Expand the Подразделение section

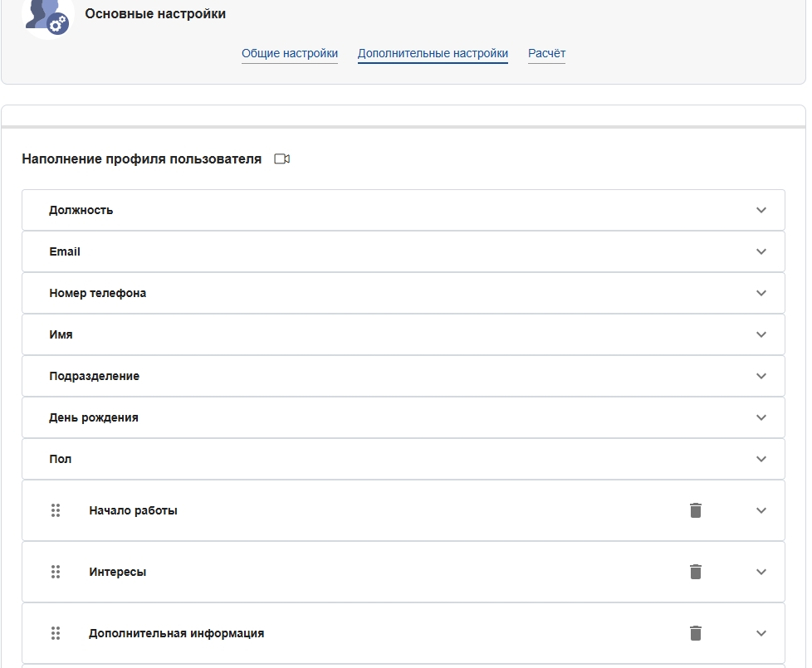(x=761, y=376)
